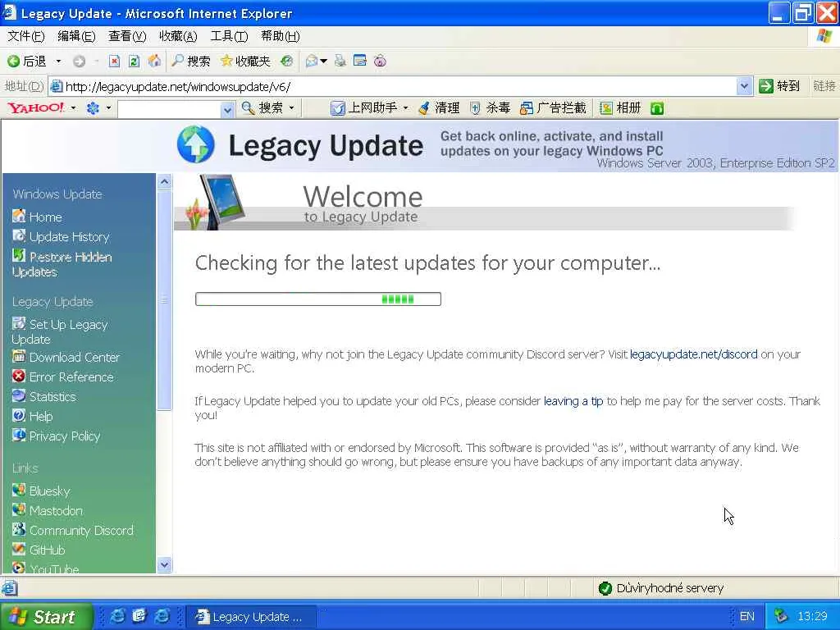Viewport: 840px width, 630px height.
Task: Click the Stop loading icon
Action: 114,61
